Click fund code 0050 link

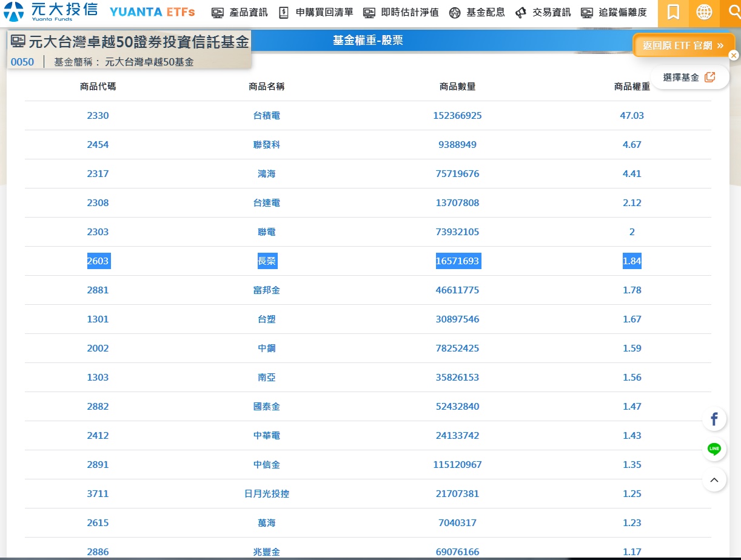22,62
